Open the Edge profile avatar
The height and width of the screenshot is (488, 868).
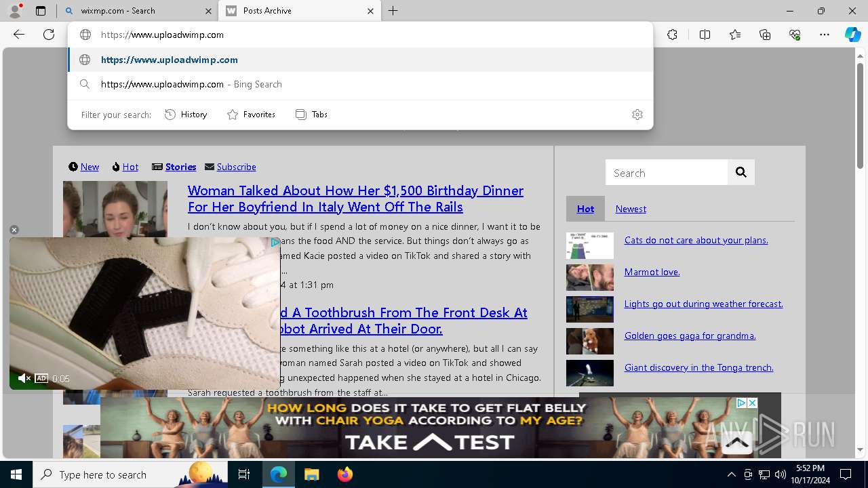[x=15, y=11]
